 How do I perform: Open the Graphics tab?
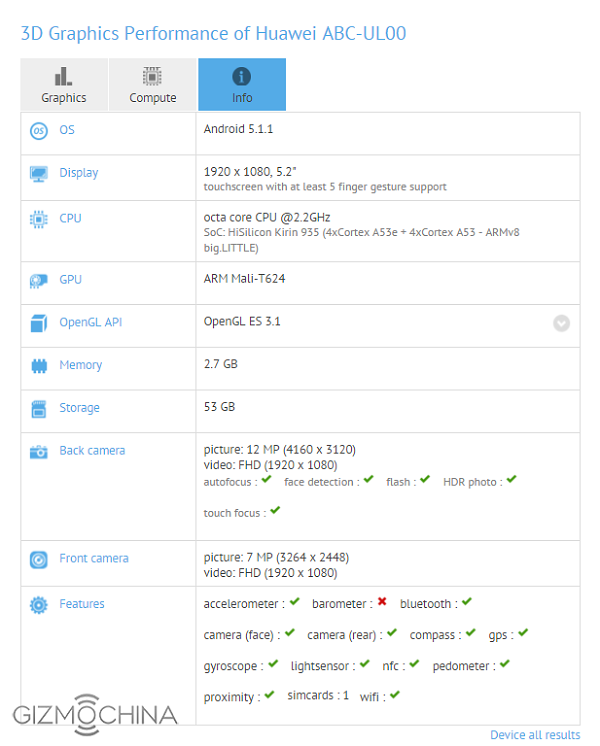coord(64,85)
